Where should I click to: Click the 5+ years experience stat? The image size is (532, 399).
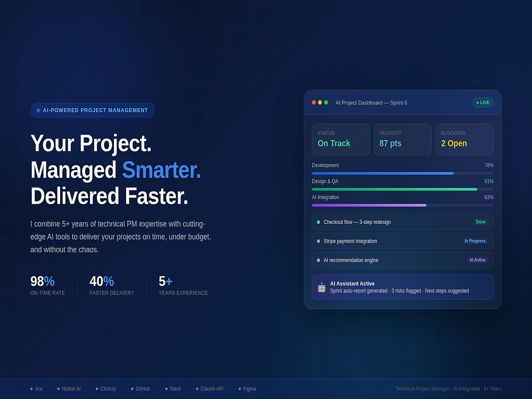coord(183,285)
